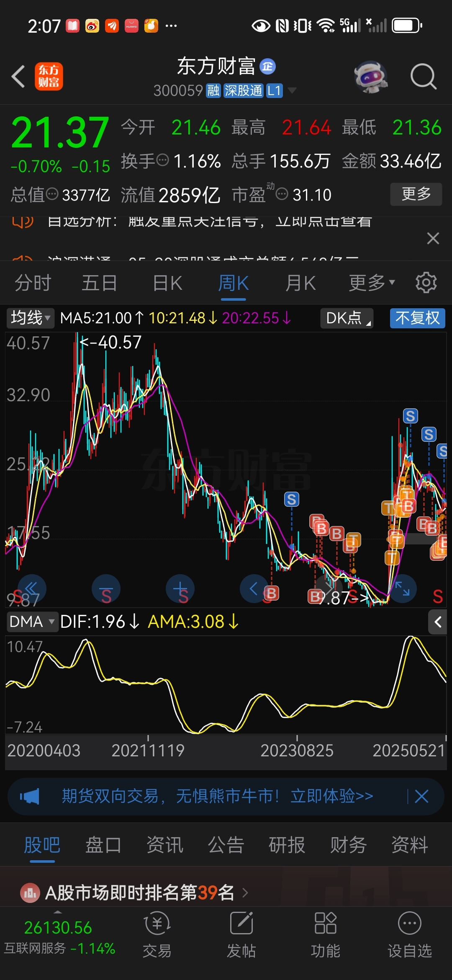Tap the chart zoom-out minus button
This screenshot has width=452, height=980.
(x=106, y=588)
